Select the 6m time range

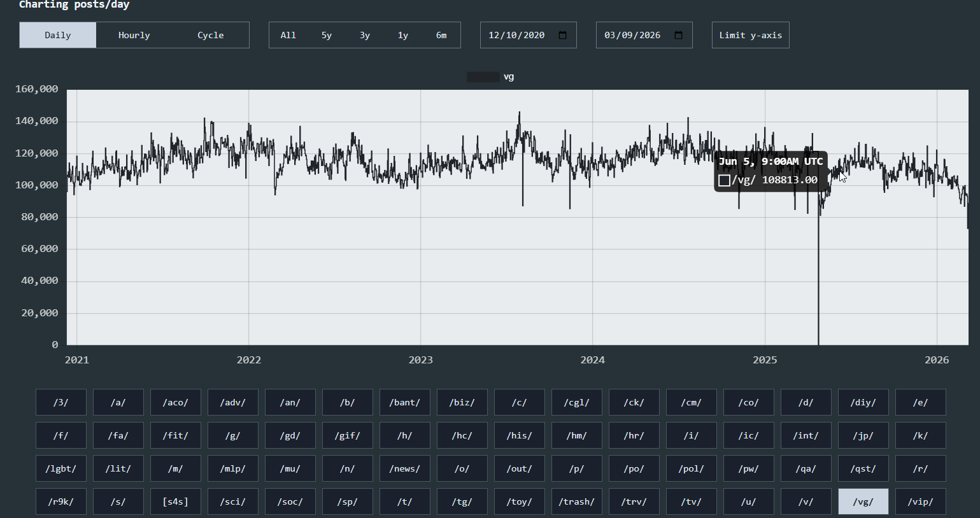tap(441, 35)
